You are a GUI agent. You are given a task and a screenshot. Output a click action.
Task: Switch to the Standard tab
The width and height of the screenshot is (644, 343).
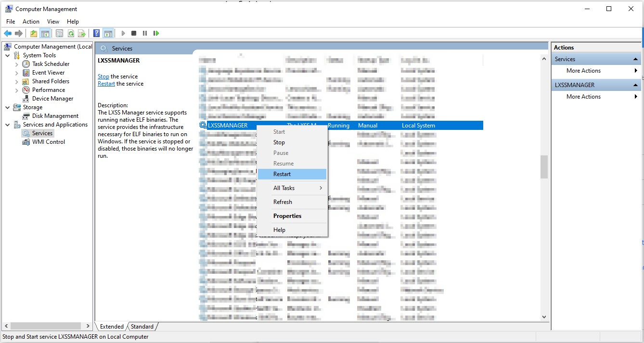(x=142, y=327)
